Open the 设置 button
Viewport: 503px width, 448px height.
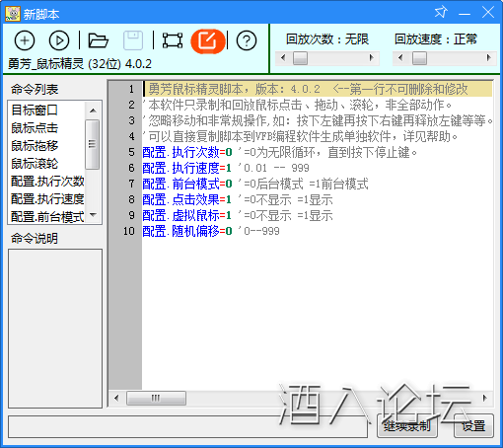(x=473, y=426)
